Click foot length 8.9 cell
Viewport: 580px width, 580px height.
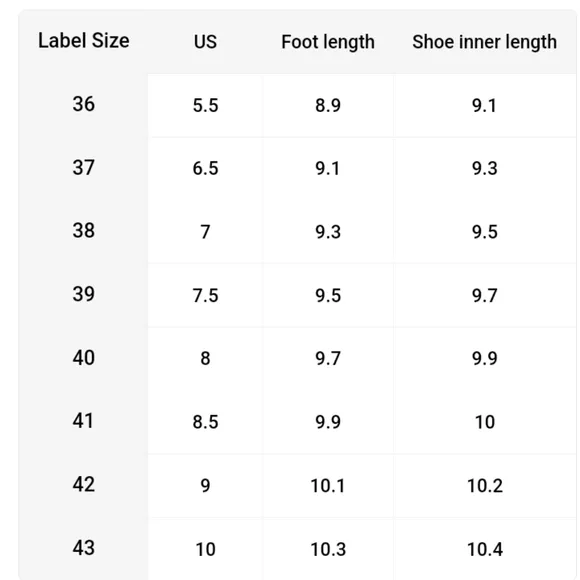(x=328, y=105)
